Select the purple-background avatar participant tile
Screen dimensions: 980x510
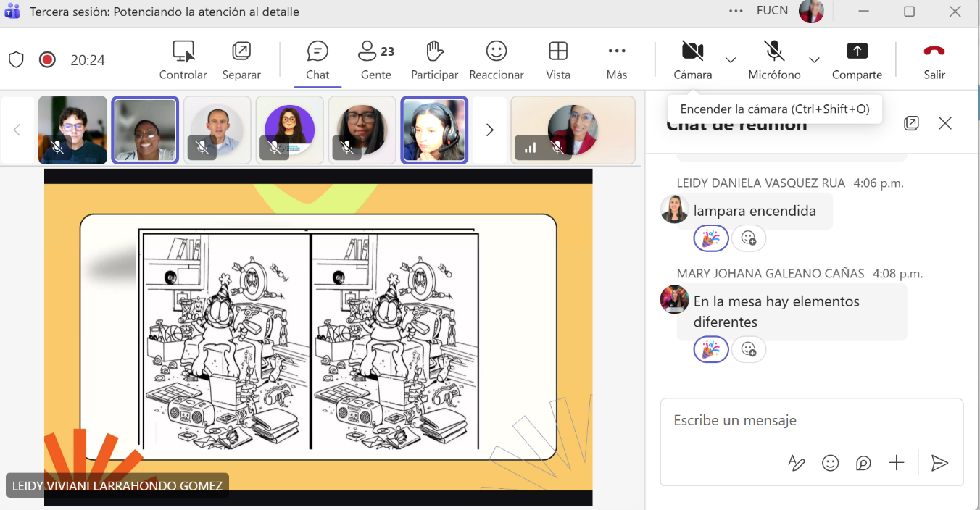[290, 130]
